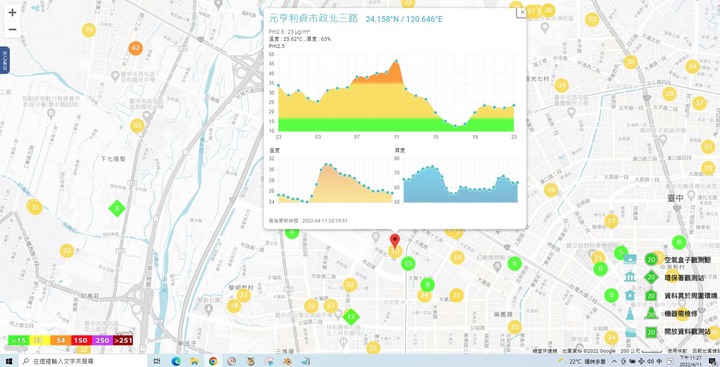The image size is (720, 367).
Task: Click the green circle 20 legend sample
Action: [651, 260]
